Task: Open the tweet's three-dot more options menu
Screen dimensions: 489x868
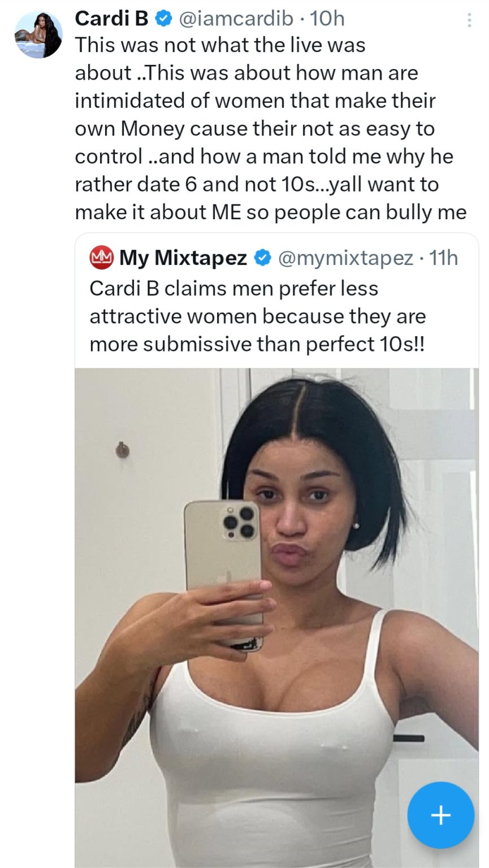Action: 469,20
